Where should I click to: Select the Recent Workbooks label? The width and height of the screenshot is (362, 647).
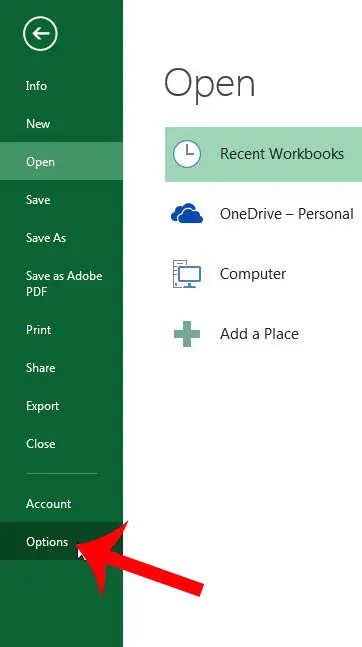[x=282, y=153]
